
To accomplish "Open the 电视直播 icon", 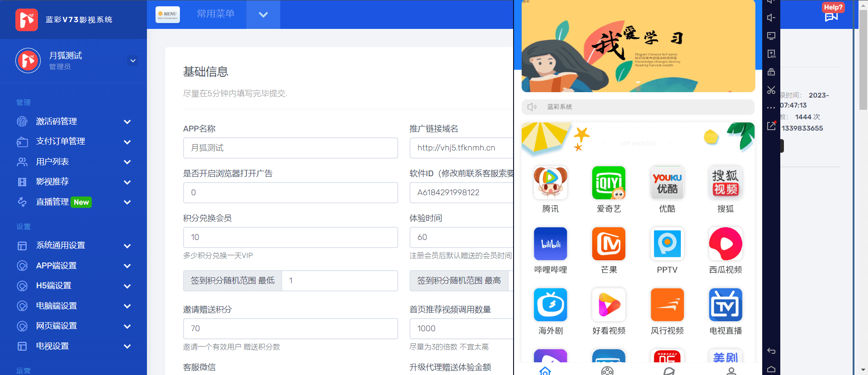I will tap(725, 305).
